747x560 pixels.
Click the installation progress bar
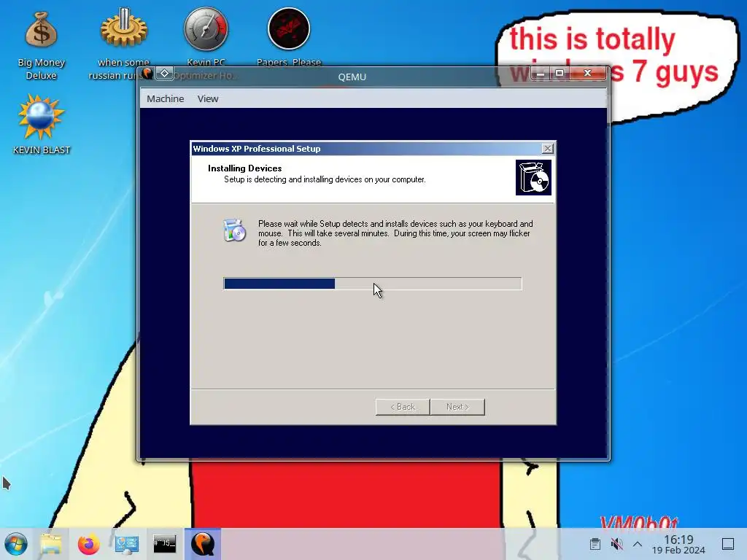point(373,284)
